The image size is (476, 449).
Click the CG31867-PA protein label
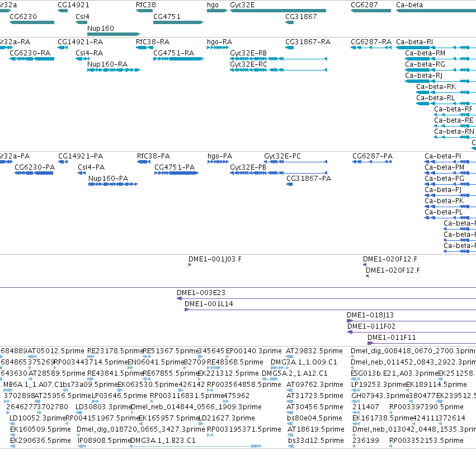[x=309, y=179]
